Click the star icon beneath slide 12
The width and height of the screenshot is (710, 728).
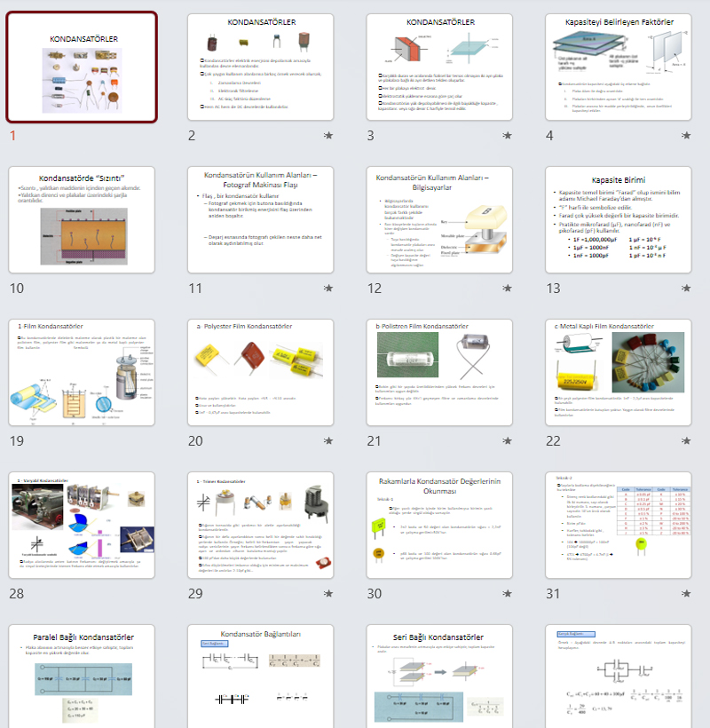tap(507, 289)
